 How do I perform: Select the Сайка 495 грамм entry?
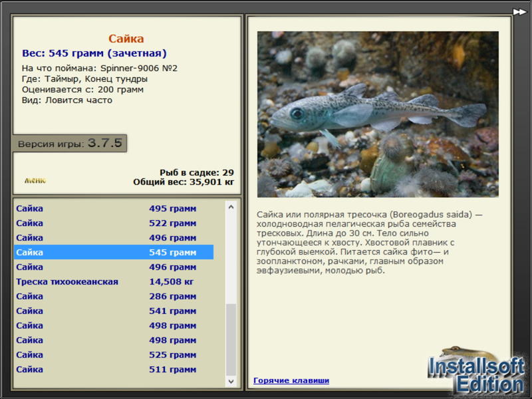pyautogui.click(x=114, y=208)
